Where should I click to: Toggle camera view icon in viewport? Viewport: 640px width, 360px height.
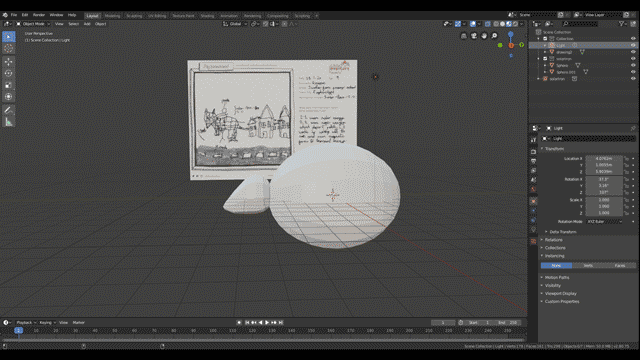474,36
